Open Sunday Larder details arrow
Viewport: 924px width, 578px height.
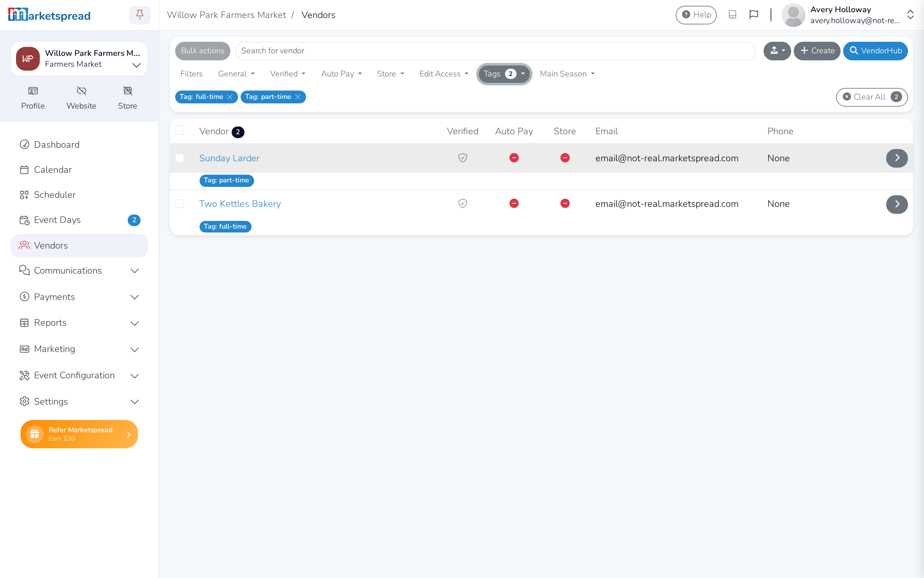(x=897, y=158)
